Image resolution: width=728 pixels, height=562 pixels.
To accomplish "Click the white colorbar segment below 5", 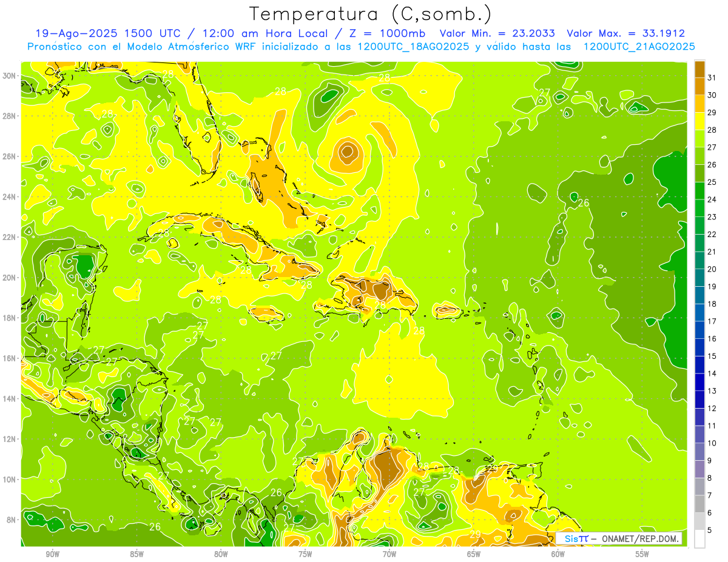I will click(x=699, y=539).
